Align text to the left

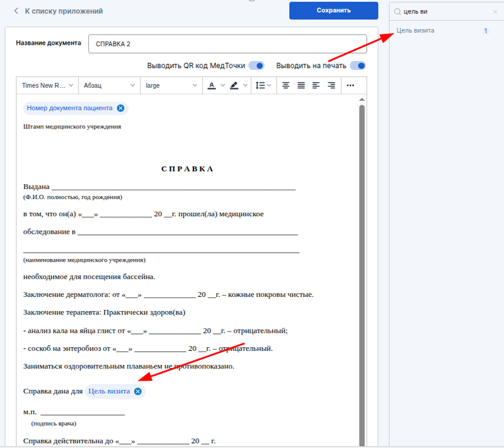(x=316, y=86)
